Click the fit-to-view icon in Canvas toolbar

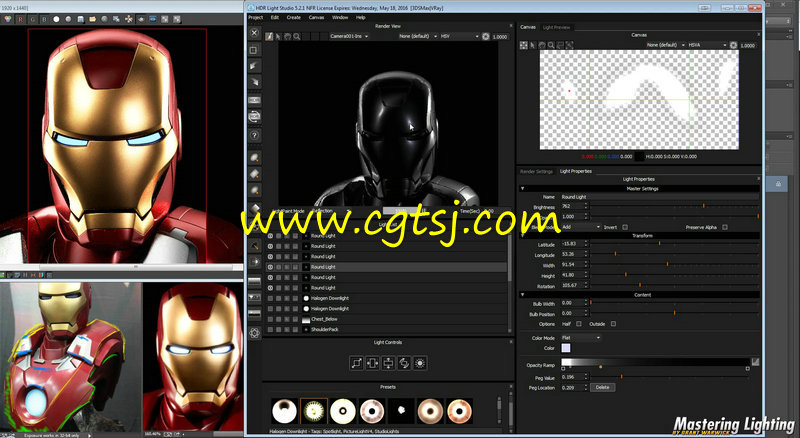pyautogui.click(x=569, y=45)
